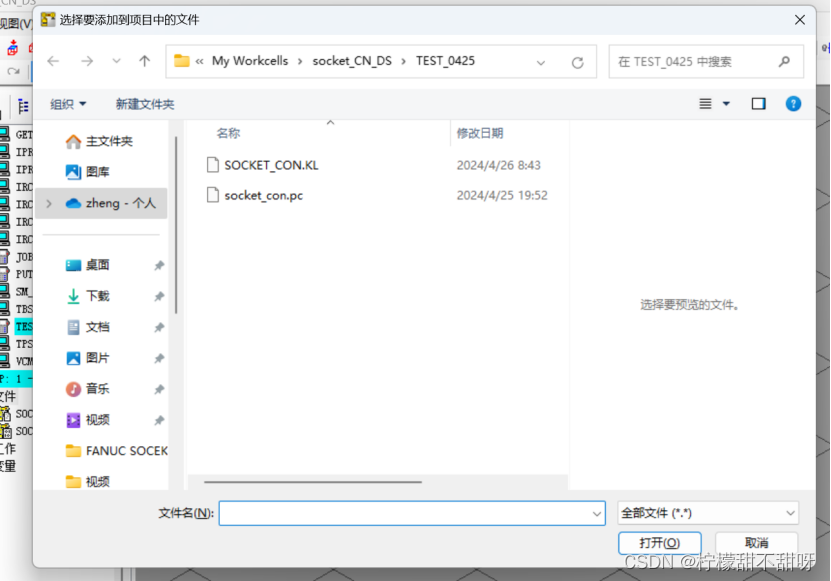
Task: Click the search magnifier icon
Action: tap(784, 62)
